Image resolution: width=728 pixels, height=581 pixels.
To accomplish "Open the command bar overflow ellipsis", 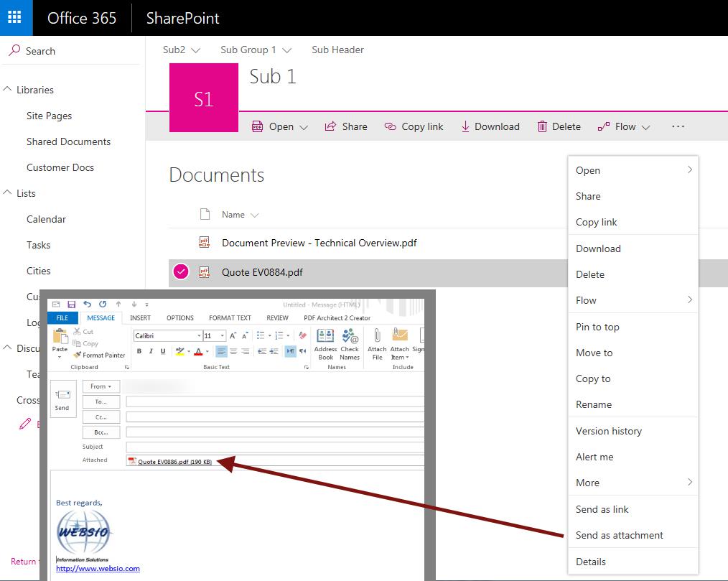I will [678, 126].
